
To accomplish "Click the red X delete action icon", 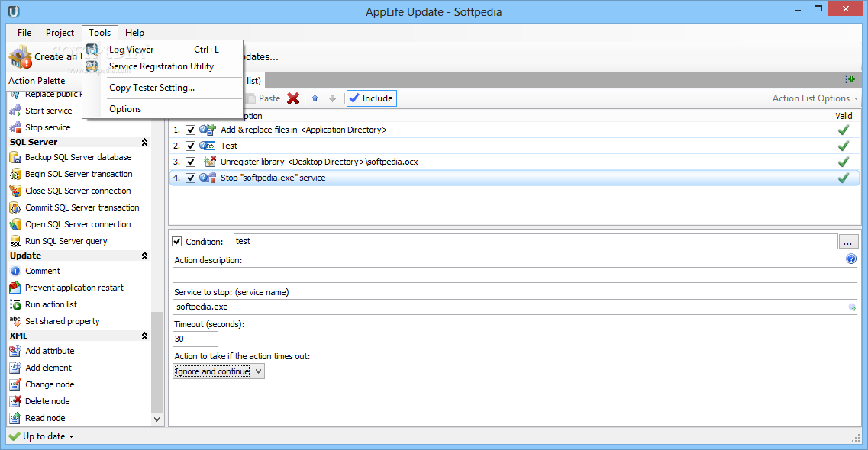I will (293, 98).
